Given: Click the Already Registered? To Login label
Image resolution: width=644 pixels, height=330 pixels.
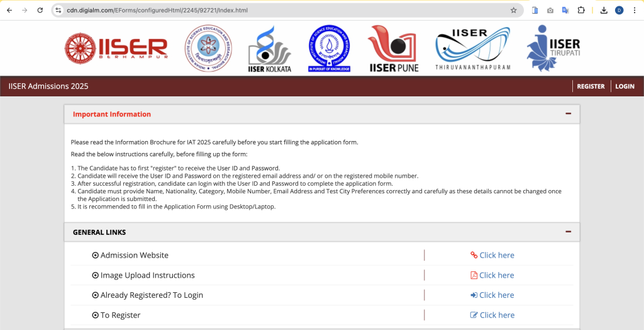Looking at the screenshot, I should pos(152,295).
